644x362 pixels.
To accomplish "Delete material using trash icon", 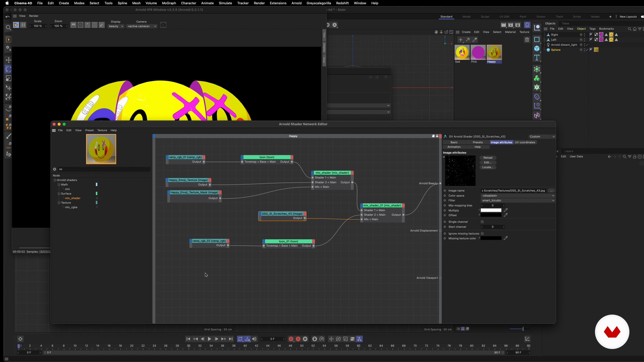I will (527, 40).
